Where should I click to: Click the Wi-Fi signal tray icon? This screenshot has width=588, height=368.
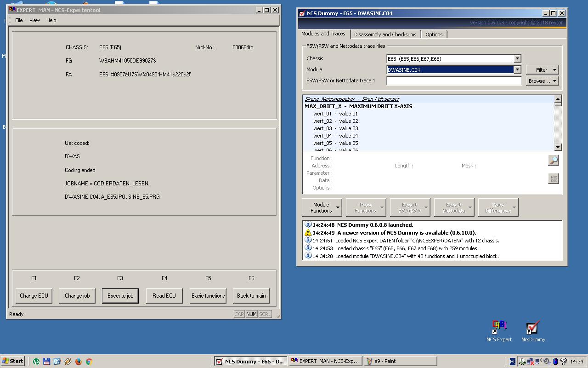(564, 362)
